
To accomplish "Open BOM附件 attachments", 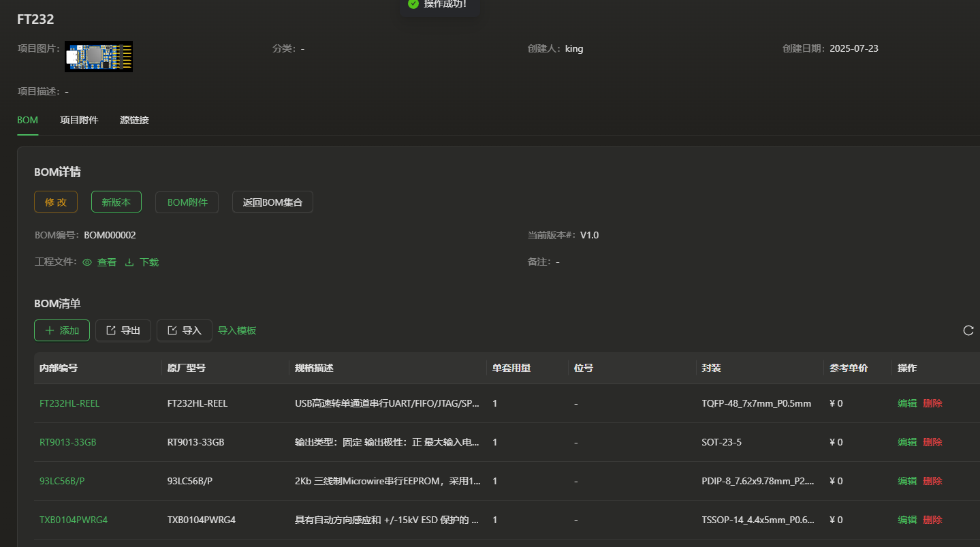I will 187,202.
